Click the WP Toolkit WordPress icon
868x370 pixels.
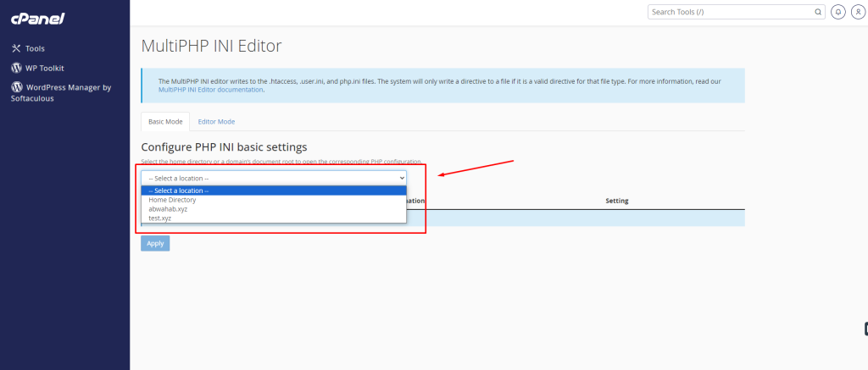point(16,68)
